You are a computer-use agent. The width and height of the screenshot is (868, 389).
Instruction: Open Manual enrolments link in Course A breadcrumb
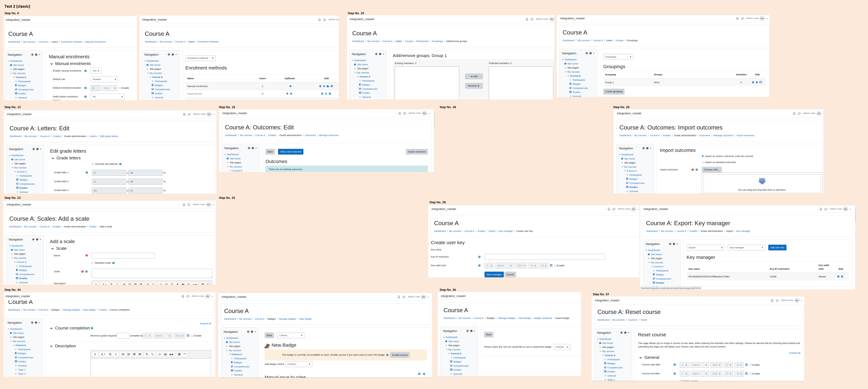[95, 42]
